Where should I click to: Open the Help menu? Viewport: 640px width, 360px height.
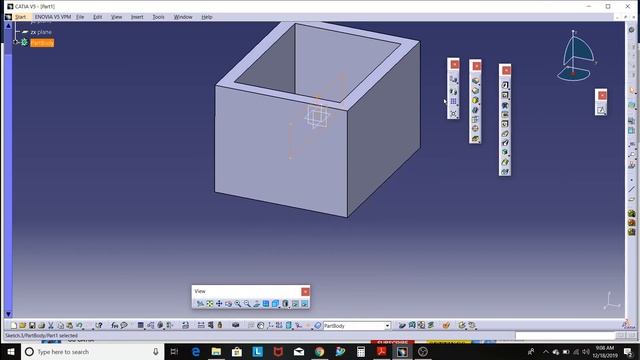pyautogui.click(x=207, y=17)
